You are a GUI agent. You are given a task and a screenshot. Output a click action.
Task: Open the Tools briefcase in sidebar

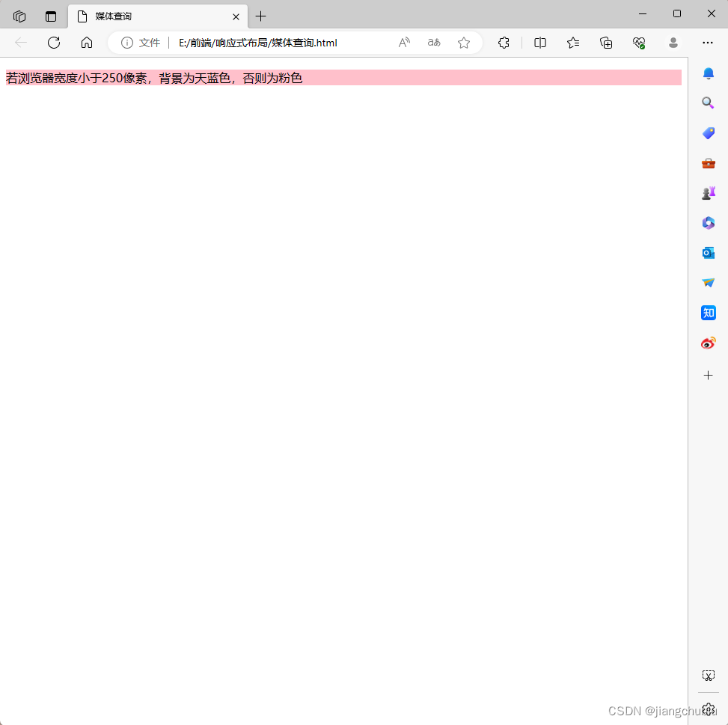pyautogui.click(x=708, y=163)
